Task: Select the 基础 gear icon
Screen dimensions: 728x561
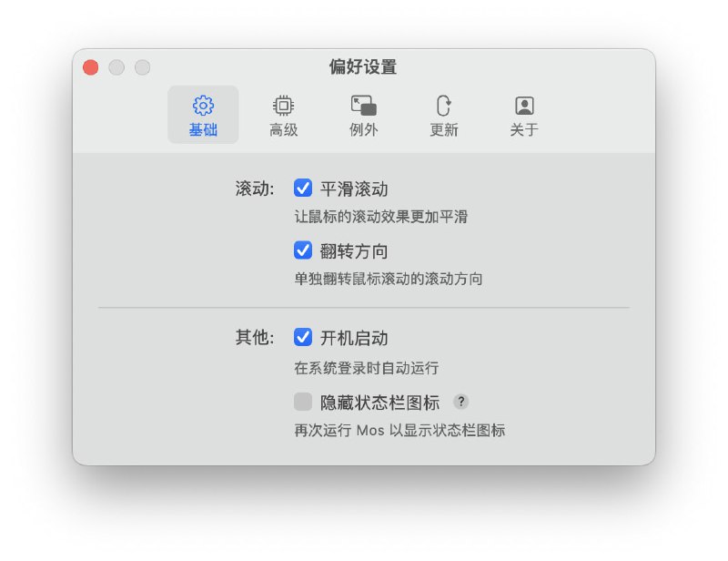Action: (x=203, y=105)
